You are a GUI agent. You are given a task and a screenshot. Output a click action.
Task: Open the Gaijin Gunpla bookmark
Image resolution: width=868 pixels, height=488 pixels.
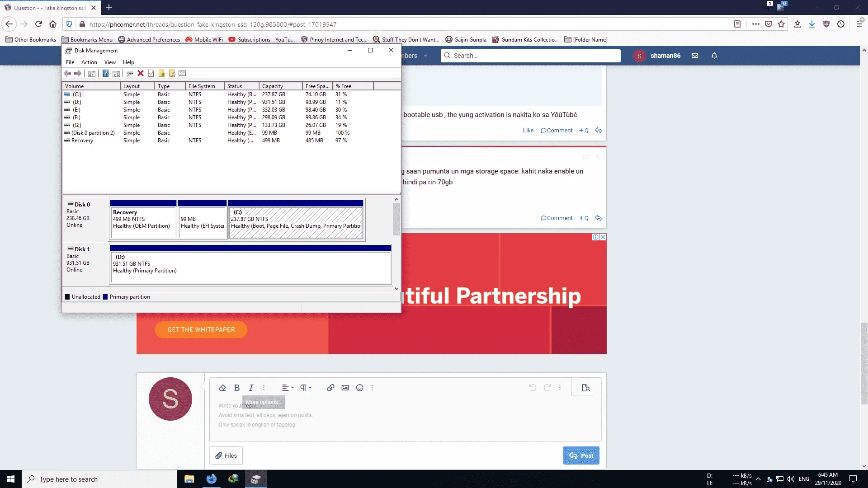coord(466,40)
